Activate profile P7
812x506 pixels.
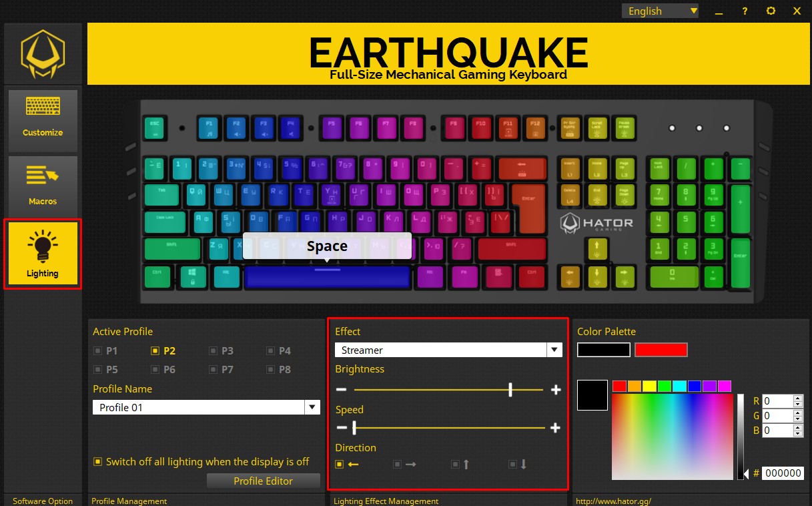221,369
